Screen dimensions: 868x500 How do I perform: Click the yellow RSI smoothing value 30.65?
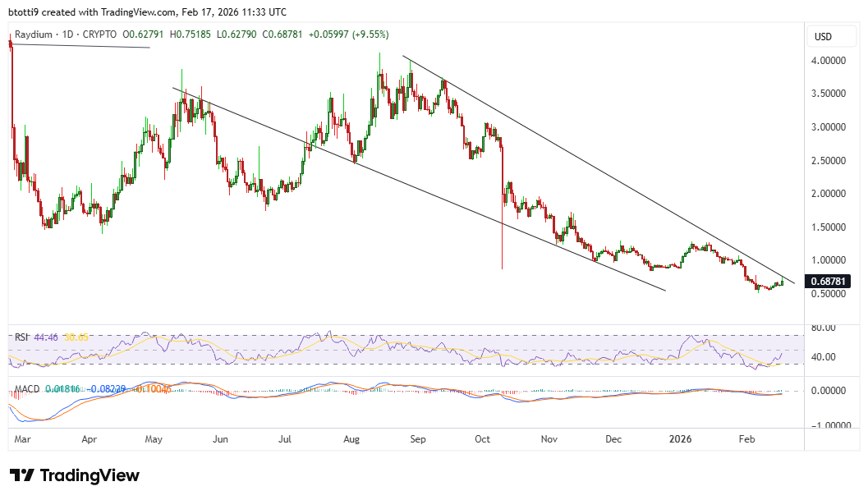point(76,336)
